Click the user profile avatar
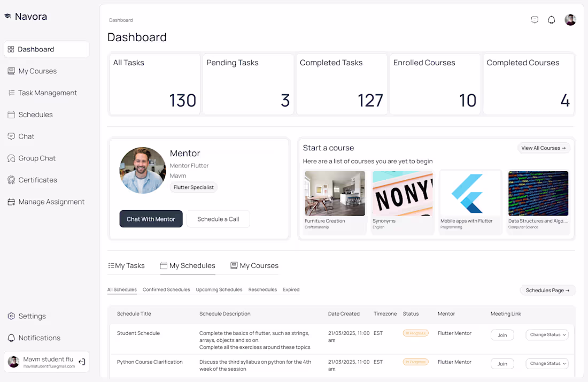Viewport: 588px width, 382px height. (570, 19)
